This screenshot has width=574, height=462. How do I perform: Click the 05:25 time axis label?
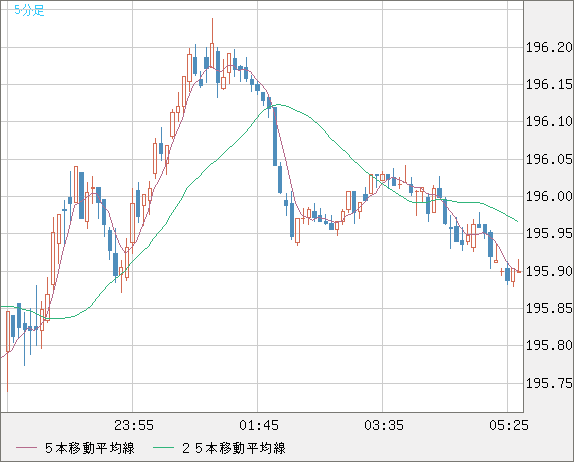pos(509,425)
